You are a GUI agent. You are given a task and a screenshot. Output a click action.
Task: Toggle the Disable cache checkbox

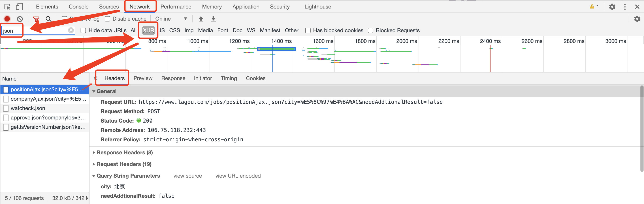click(107, 19)
